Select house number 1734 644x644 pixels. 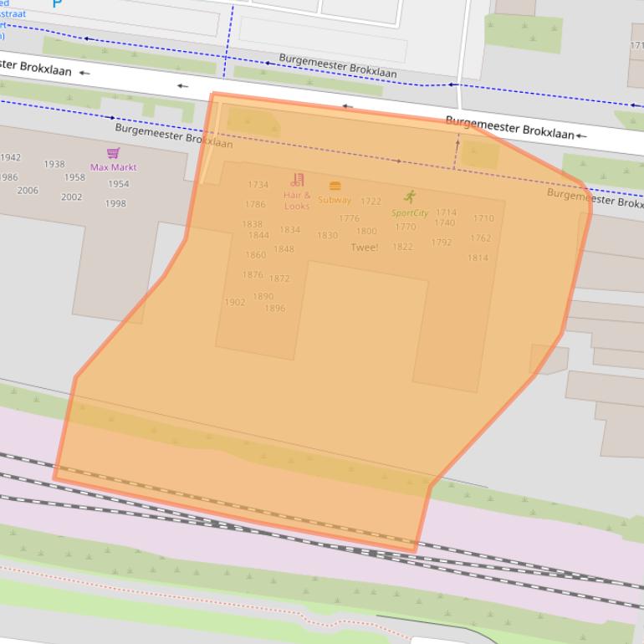(x=258, y=185)
